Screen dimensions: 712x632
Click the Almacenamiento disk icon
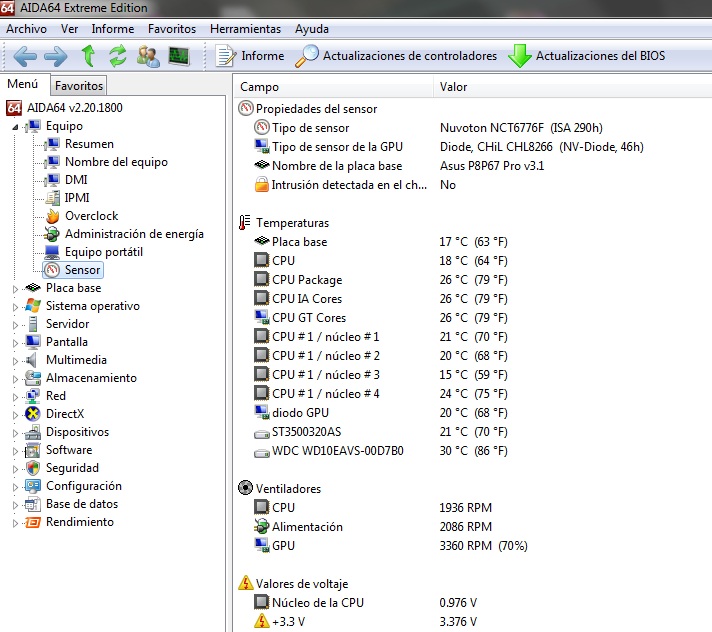coord(33,378)
